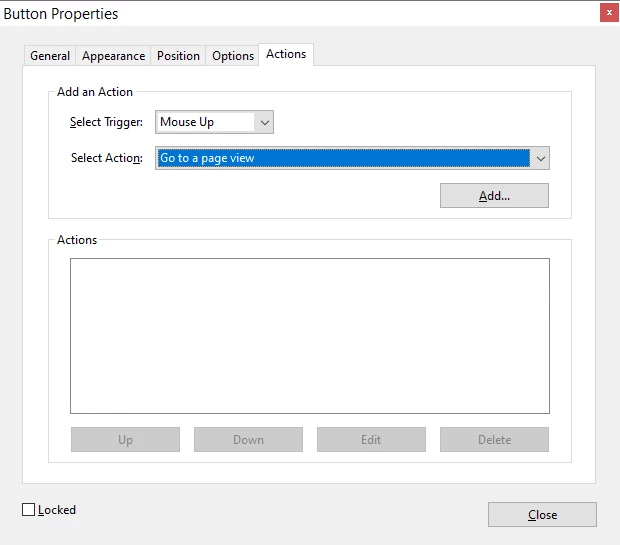Click inside the Actions list box

click(x=310, y=336)
